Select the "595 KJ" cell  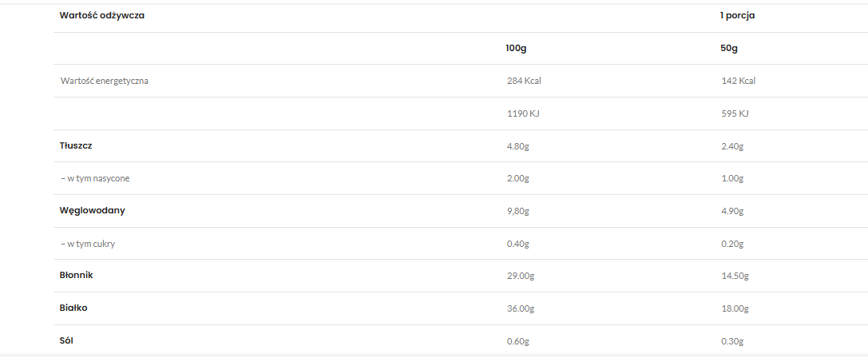coord(734,113)
